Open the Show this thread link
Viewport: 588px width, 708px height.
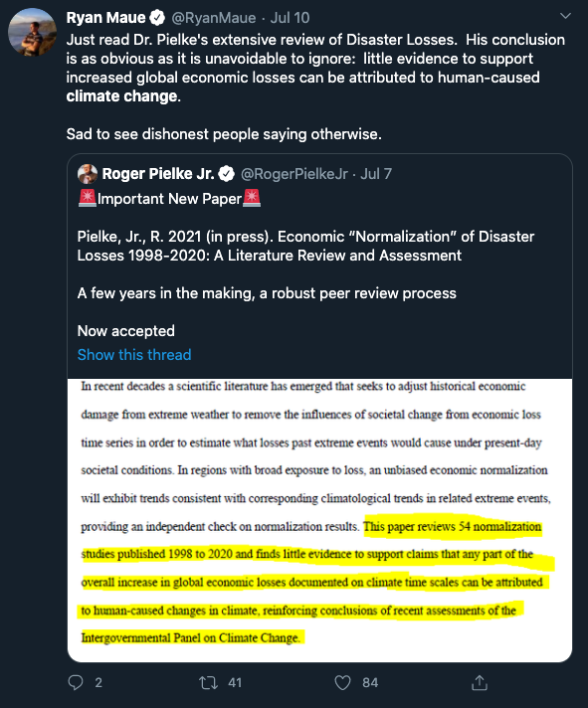click(x=134, y=354)
